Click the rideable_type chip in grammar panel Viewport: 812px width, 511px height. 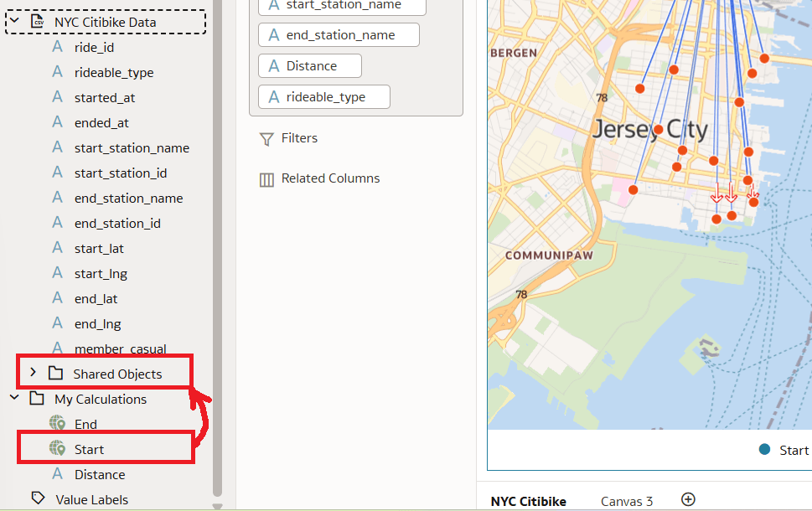pos(324,97)
